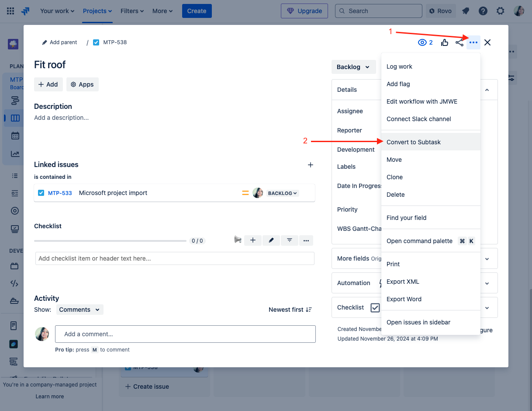This screenshot has height=411, width=532.
Task: Add linked issue with plus icon
Action: [x=311, y=165]
